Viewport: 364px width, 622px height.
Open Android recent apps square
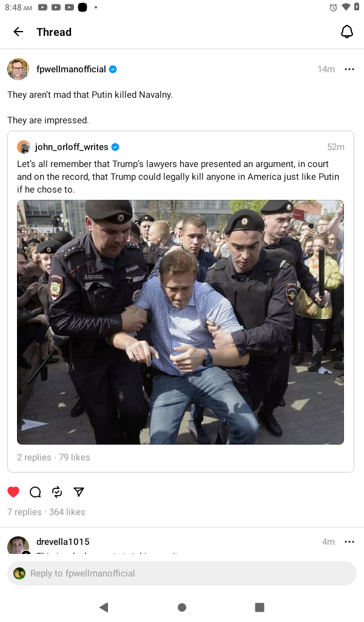pos(260,607)
